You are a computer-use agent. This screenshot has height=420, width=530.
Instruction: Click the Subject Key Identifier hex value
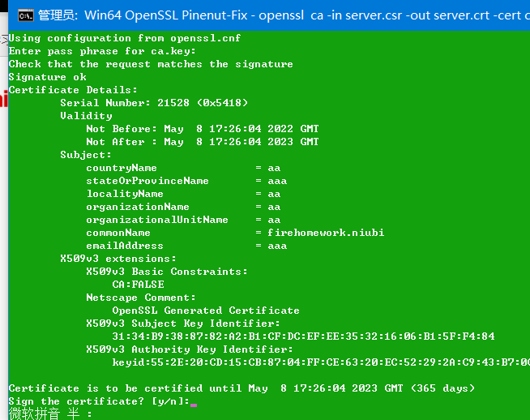[303, 336]
